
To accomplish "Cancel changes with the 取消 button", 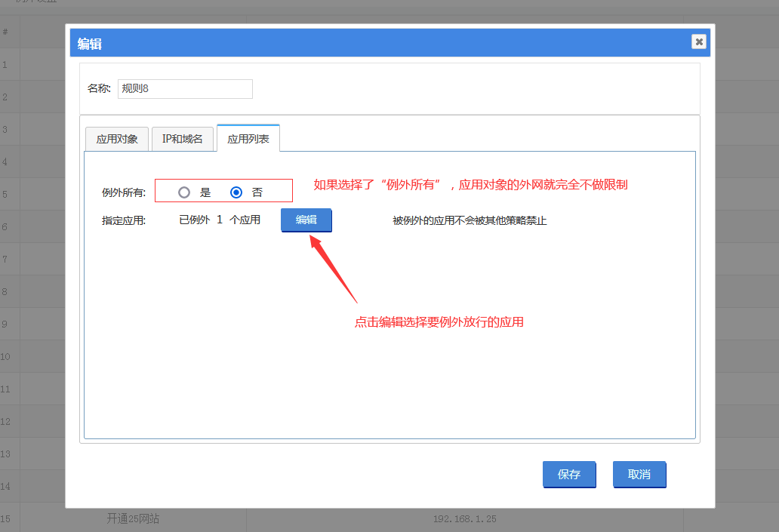I will 639,475.
